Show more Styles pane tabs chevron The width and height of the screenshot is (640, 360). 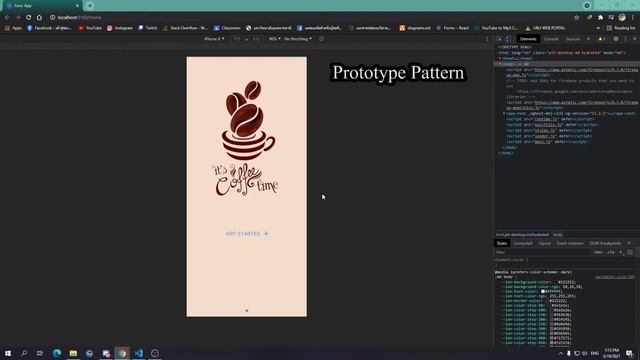629,243
